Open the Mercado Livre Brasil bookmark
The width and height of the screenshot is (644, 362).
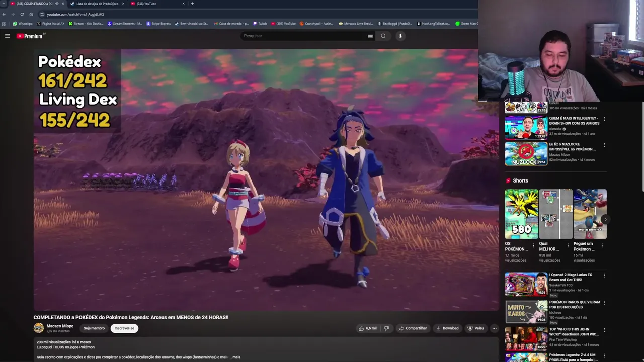point(356,24)
